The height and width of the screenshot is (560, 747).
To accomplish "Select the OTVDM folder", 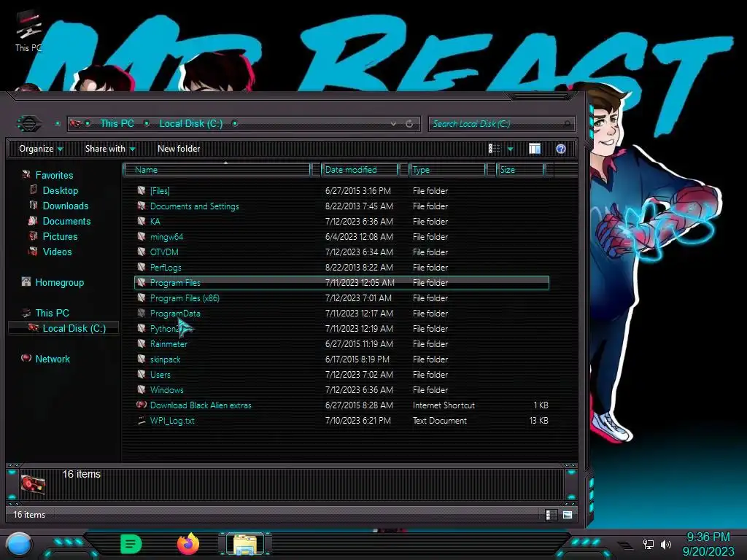I will click(x=164, y=252).
